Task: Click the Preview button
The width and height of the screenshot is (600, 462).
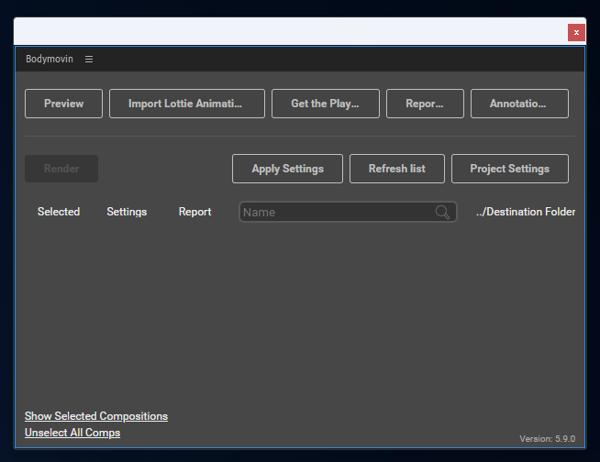Action: point(64,103)
